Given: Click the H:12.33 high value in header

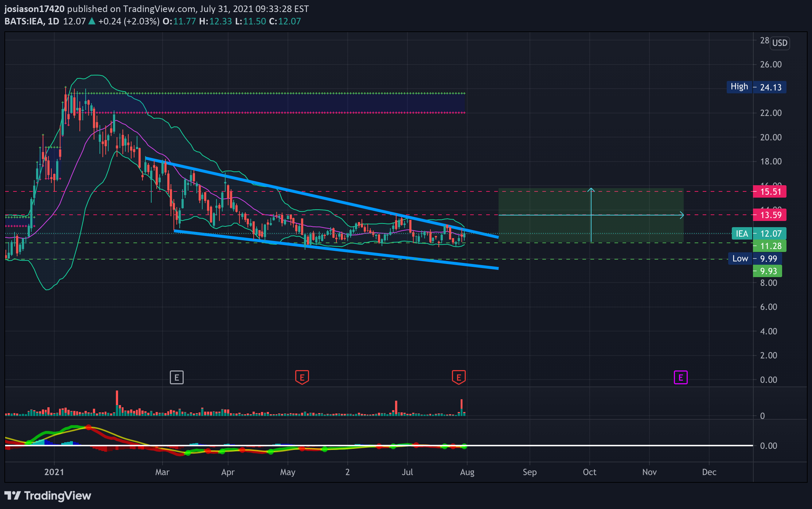Looking at the screenshot, I should (215, 21).
